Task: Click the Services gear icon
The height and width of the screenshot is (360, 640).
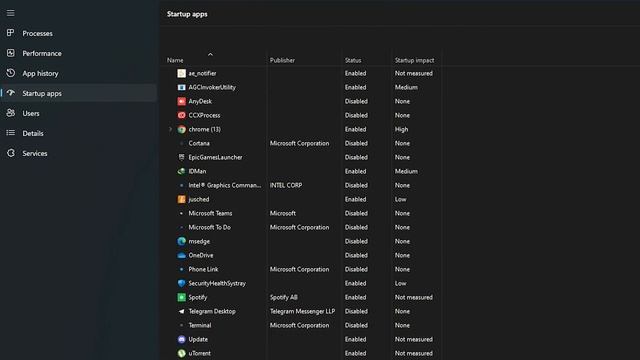Action: tap(11, 153)
